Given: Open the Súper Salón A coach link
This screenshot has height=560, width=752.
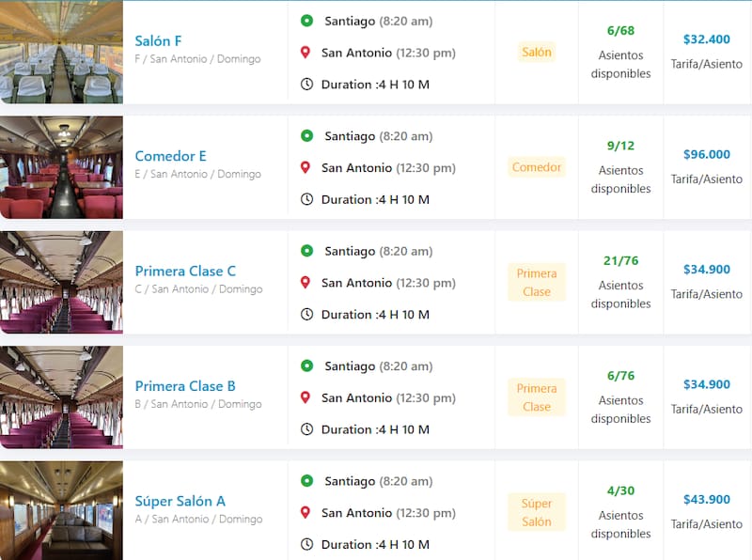Looking at the screenshot, I should [180, 501].
